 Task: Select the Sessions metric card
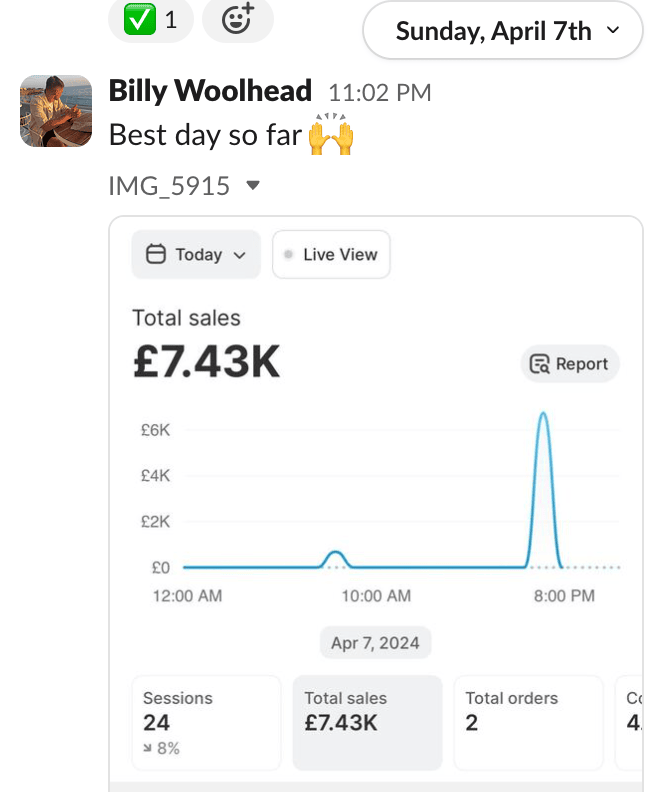coord(206,722)
